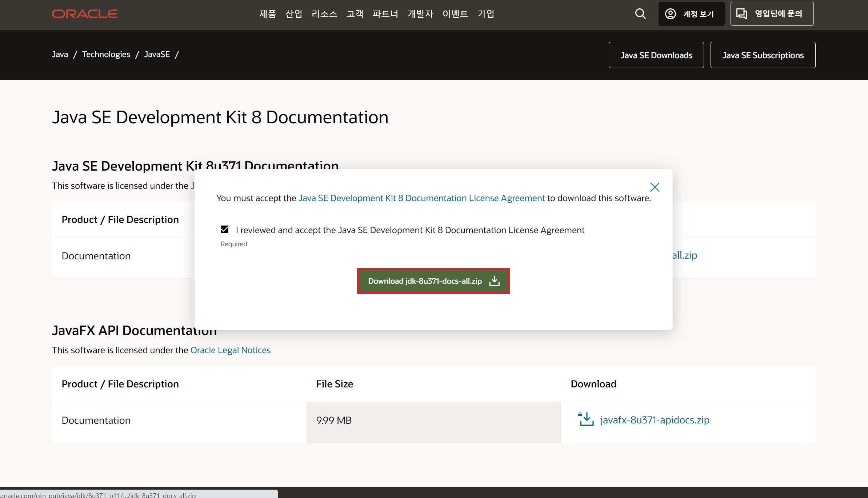Uncheck the license agreement checkbox

click(x=224, y=229)
